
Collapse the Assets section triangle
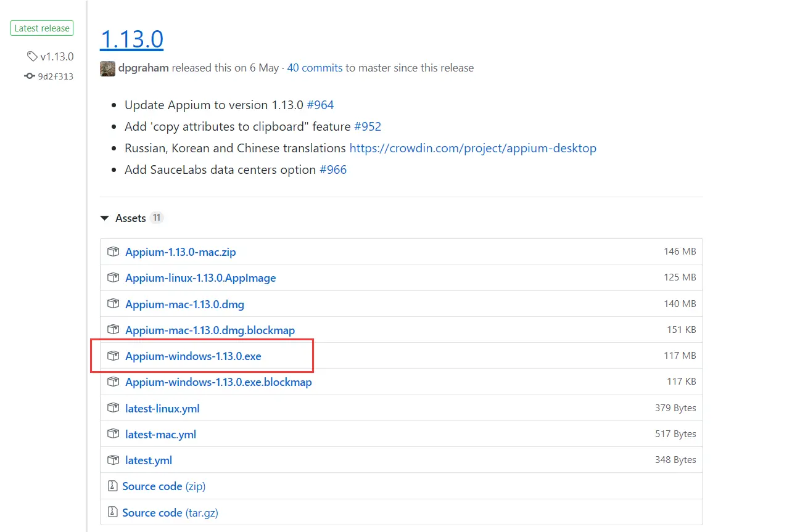(x=104, y=218)
